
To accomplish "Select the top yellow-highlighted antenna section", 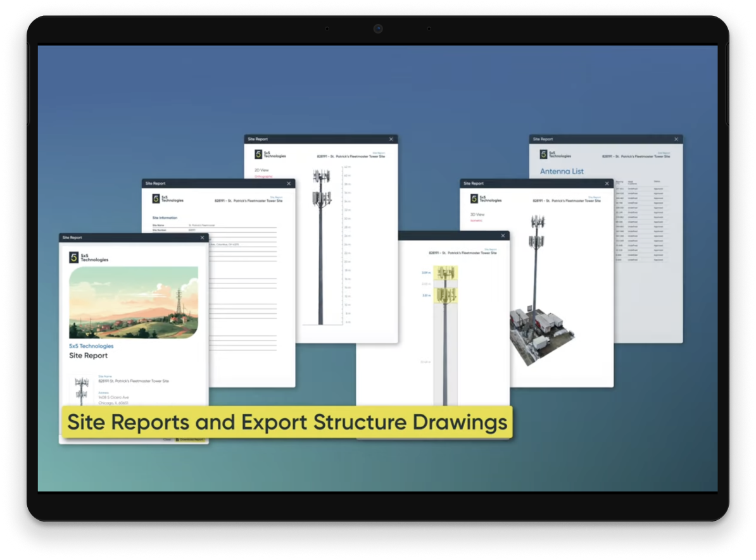I will pyautogui.click(x=446, y=273).
